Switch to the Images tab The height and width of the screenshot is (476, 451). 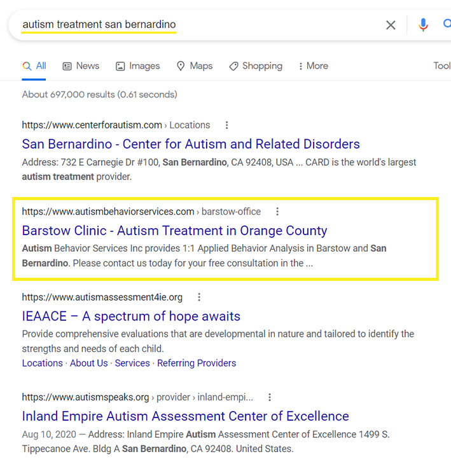pyautogui.click(x=137, y=66)
